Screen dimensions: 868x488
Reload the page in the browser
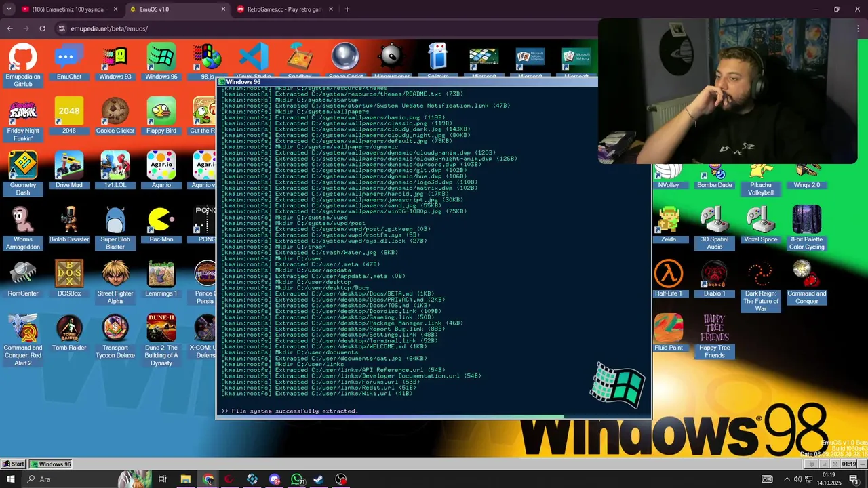(42, 28)
